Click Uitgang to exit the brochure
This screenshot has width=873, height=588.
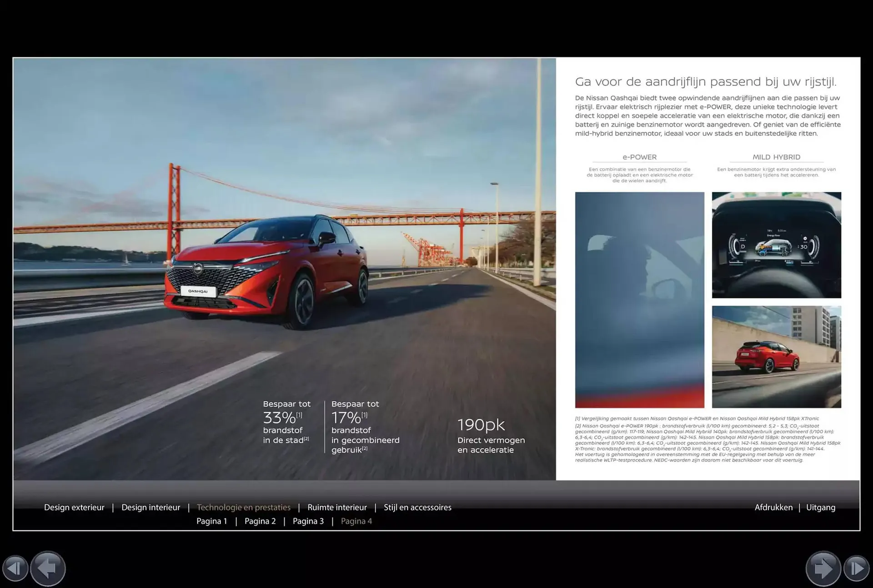pos(821,507)
